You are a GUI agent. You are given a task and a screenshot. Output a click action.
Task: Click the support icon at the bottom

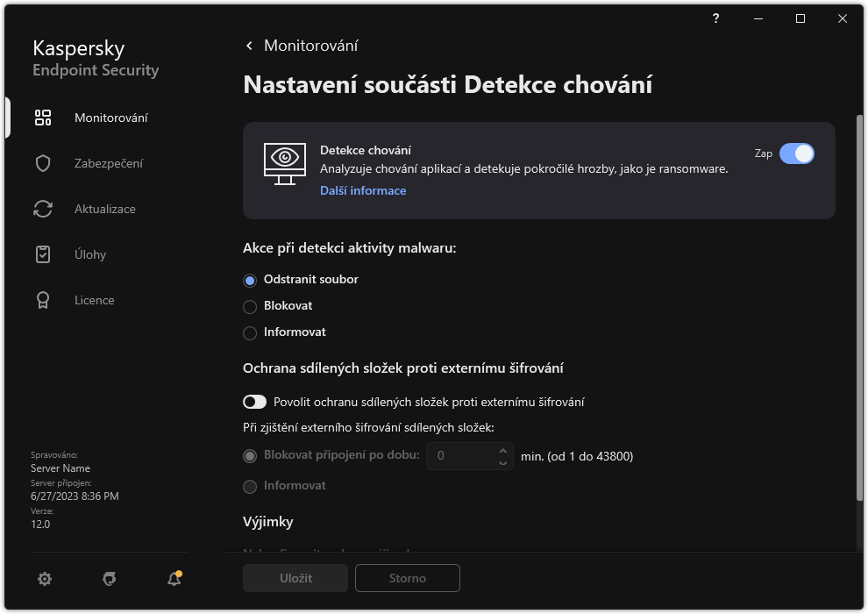point(109,579)
